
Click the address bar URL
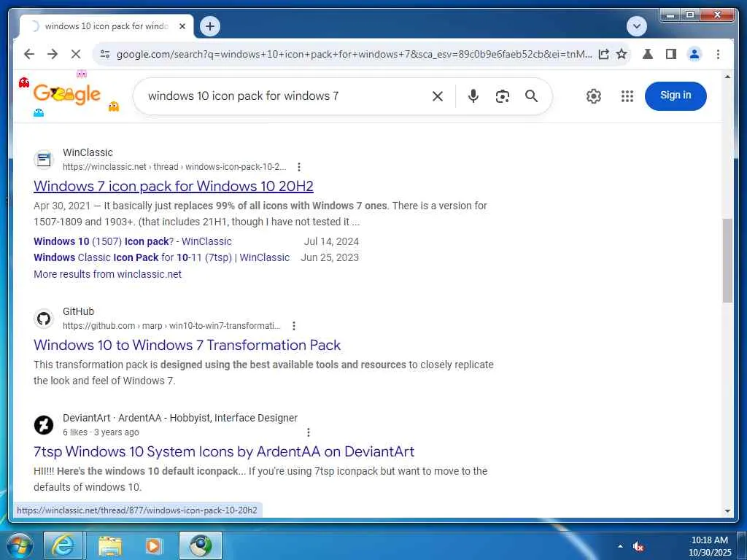tap(354, 54)
